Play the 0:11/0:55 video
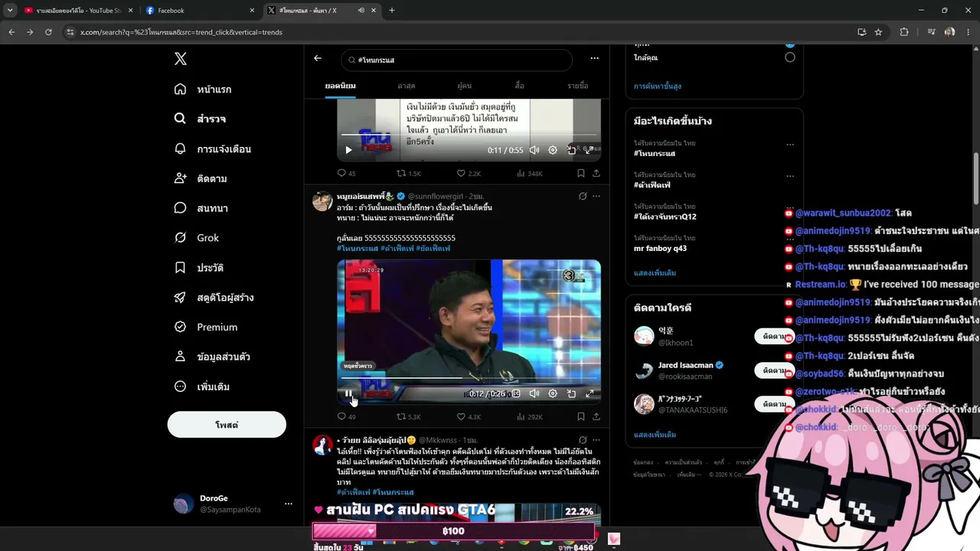 tap(348, 150)
